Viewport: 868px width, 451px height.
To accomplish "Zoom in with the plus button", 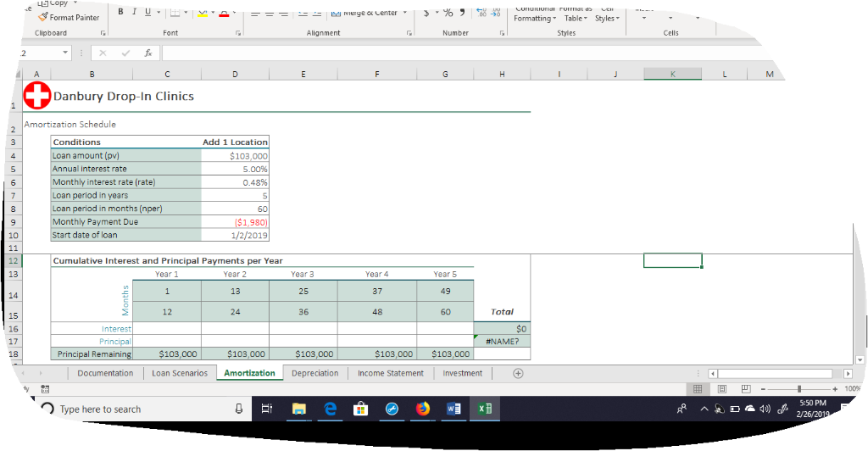I will click(x=835, y=389).
